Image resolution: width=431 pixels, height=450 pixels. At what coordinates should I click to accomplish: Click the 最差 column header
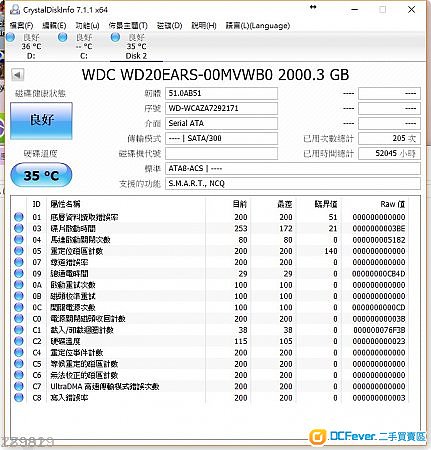[x=285, y=204]
